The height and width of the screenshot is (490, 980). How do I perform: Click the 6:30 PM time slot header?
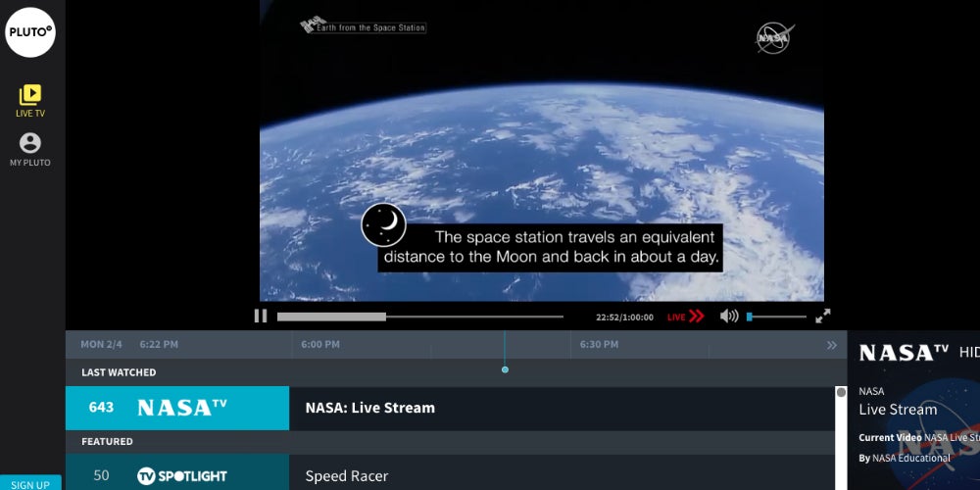599,345
